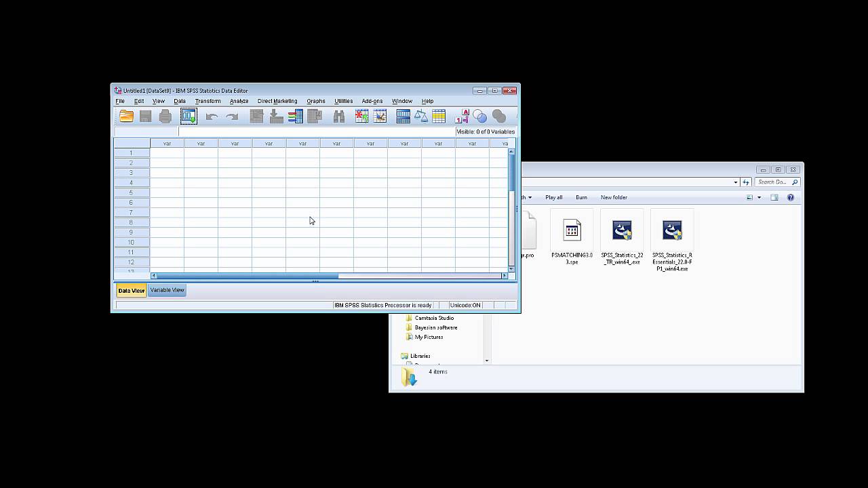Open the Edit menu in SPSS
The height and width of the screenshot is (488, 868).
point(139,101)
